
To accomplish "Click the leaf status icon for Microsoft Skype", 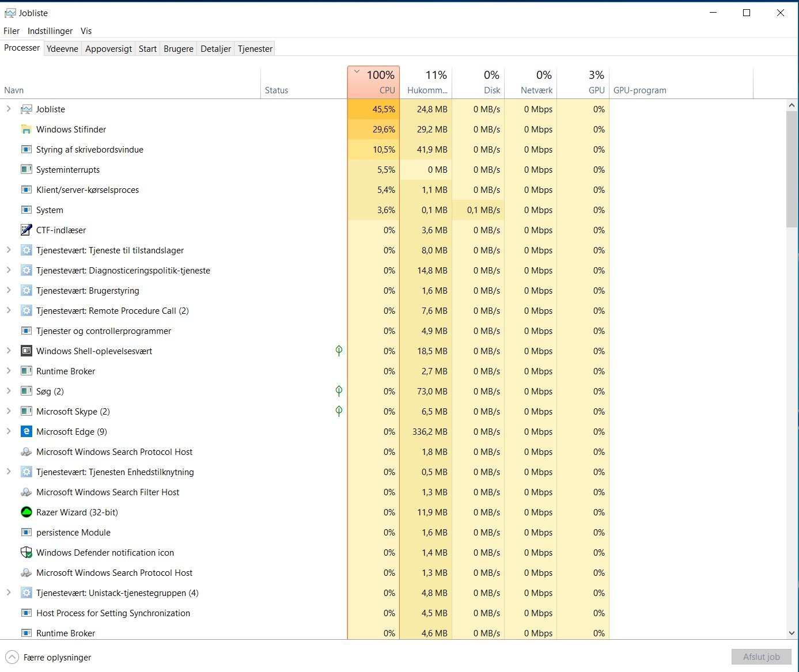I will (339, 412).
